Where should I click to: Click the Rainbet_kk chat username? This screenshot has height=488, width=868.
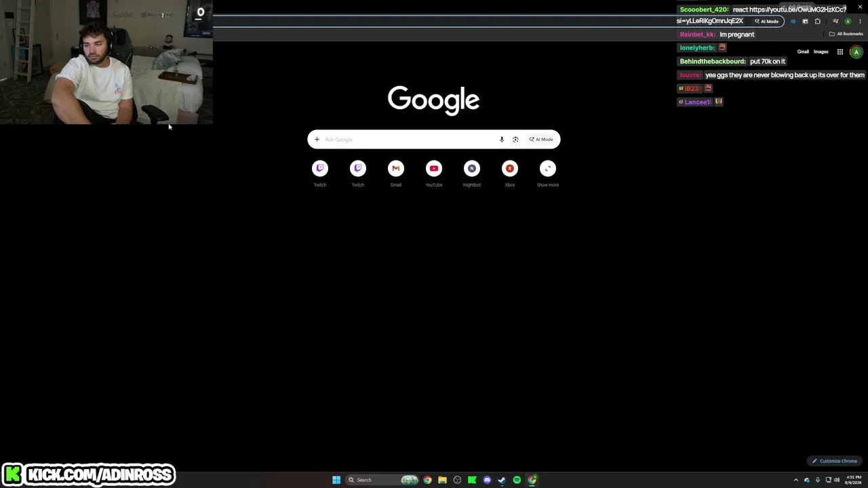click(698, 35)
